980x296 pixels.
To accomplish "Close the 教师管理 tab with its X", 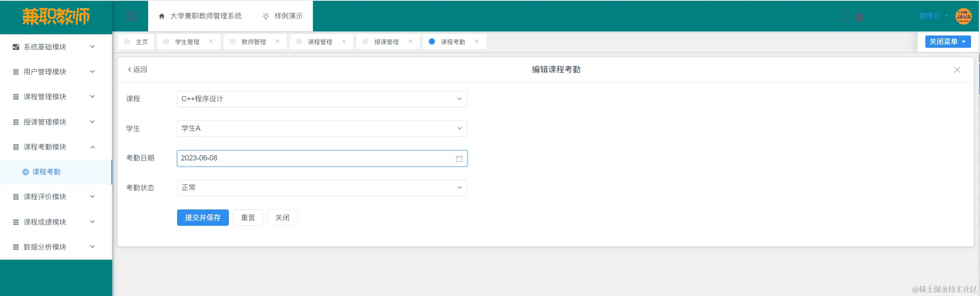I will tap(277, 41).
